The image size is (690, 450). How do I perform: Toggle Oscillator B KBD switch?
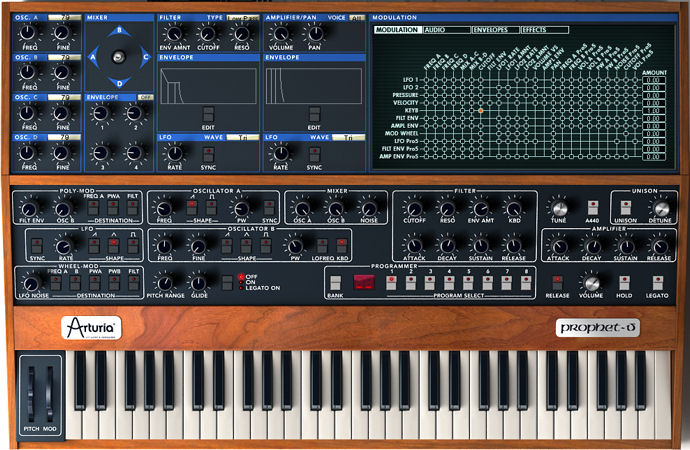[341, 245]
